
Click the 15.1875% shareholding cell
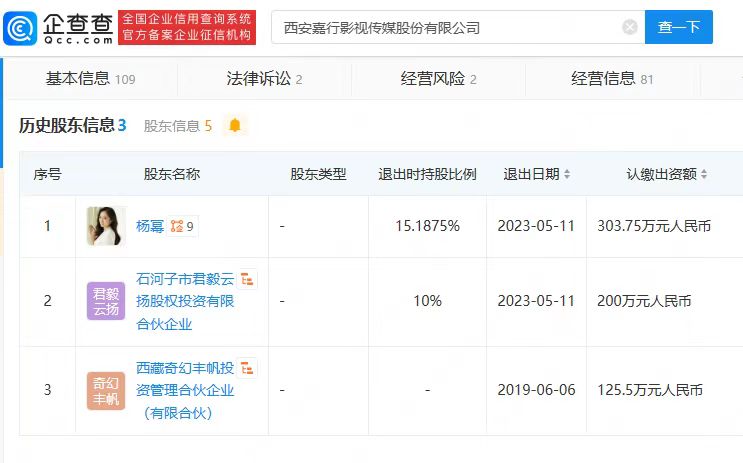tap(427, 226)
